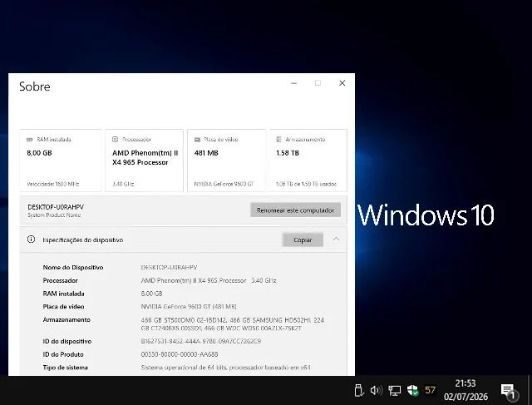Click the RAM chip icon in the first card
Viewport: 532px width, 405px height.
click(30, 139)
